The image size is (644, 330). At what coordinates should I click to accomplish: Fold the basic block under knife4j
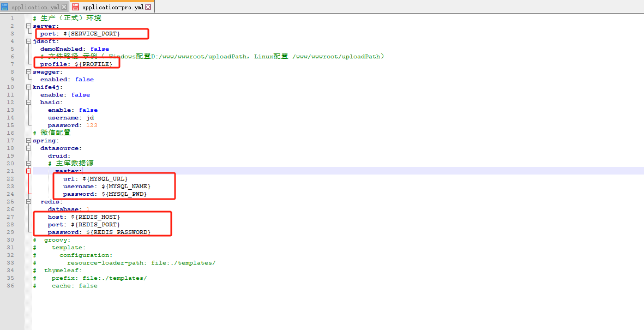pos(28,103)
